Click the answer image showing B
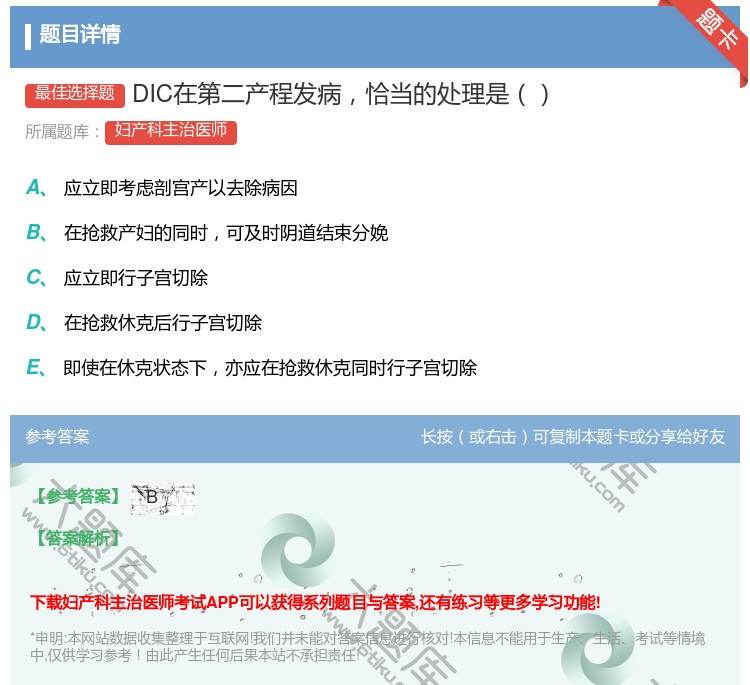This screenshot has width=750, height=685. [x=163, y=499]
